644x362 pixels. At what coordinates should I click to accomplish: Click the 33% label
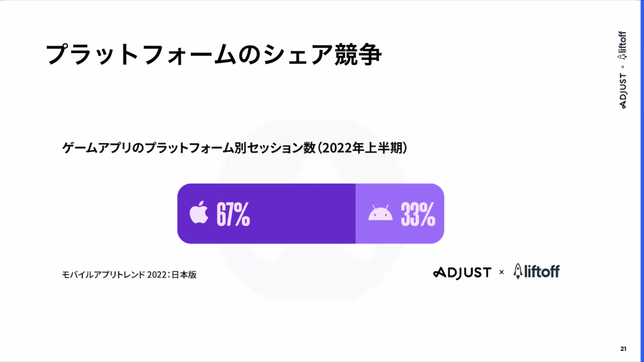point(418,214)
